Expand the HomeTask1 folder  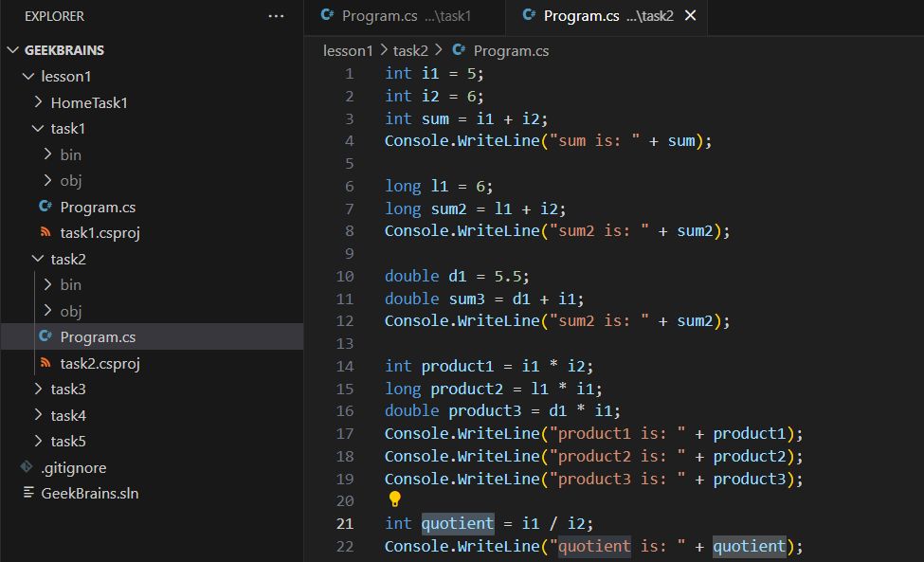[38, 102]
